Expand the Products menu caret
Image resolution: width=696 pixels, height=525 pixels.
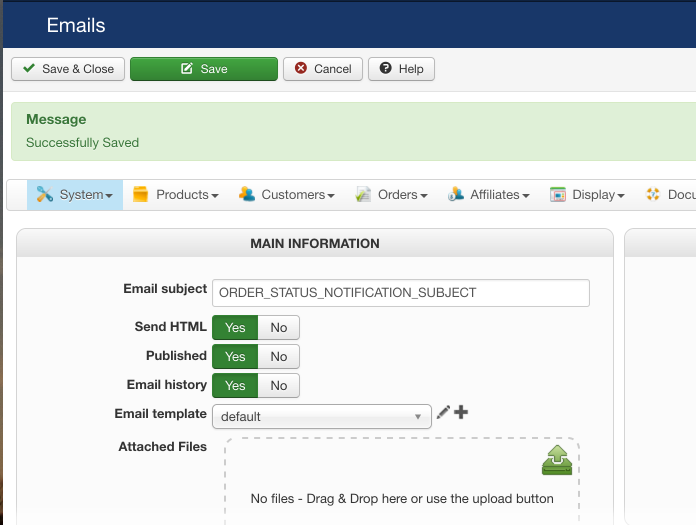[x=215, y=196]
